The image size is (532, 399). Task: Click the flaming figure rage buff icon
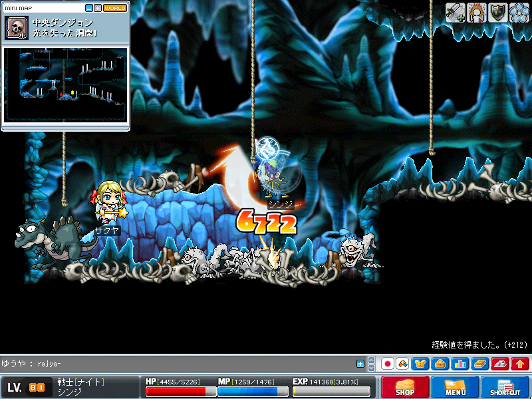476,12
